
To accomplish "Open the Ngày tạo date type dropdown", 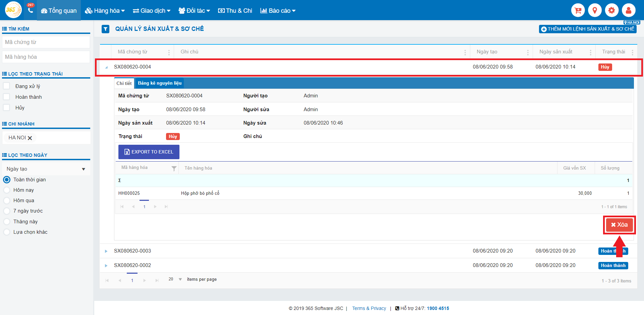I will [x=46, y=169].
